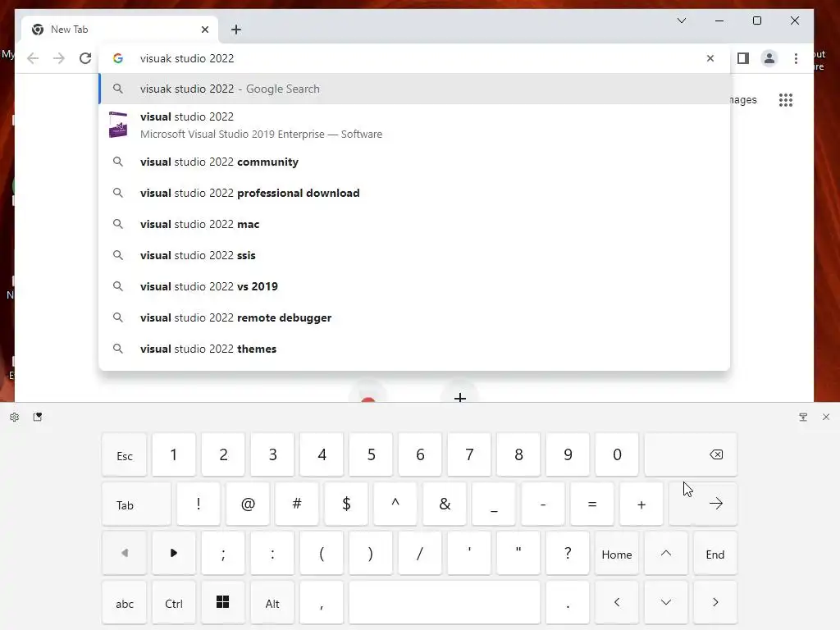This screenshot has height=630, width=840.
Task: Choose 'visual studio 2022 professional download' suggestion
Action: (x=414, y=193)
